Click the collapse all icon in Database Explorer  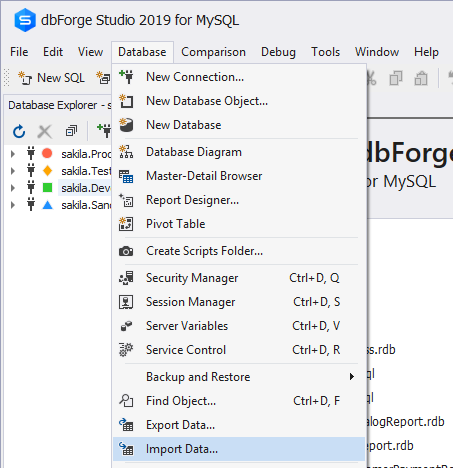(x=71, y=131)
